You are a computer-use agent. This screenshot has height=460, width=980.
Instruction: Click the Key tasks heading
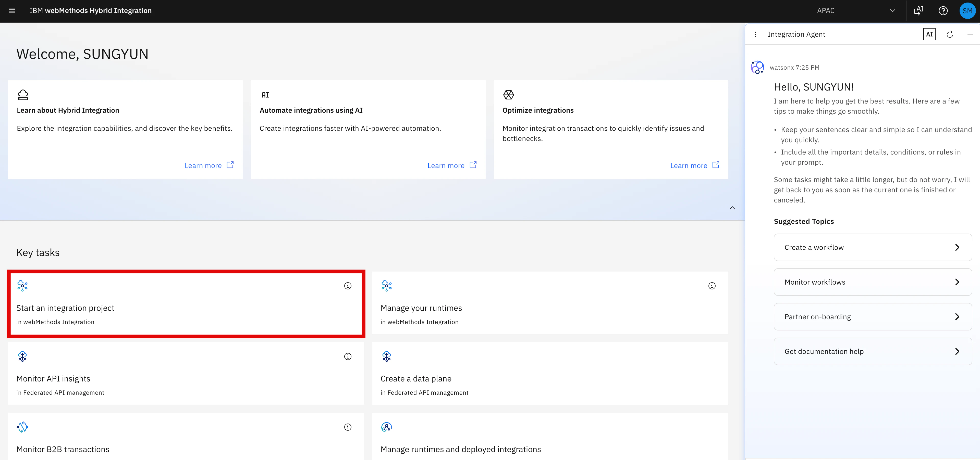pyautogui.click(x=38, y=253)
